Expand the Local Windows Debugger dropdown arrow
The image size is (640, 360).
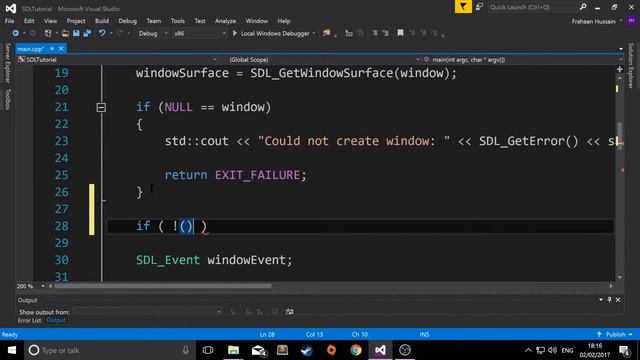point(313,33)
